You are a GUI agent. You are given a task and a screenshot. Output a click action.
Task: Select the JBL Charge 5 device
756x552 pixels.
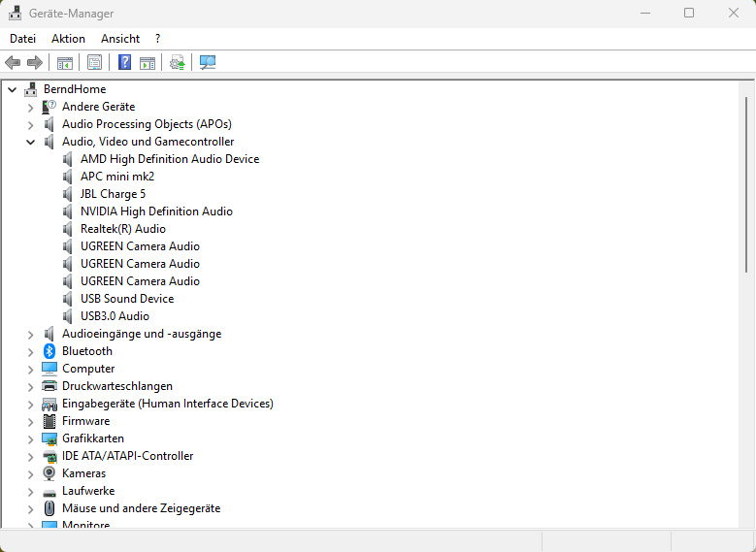click(113, 194)
